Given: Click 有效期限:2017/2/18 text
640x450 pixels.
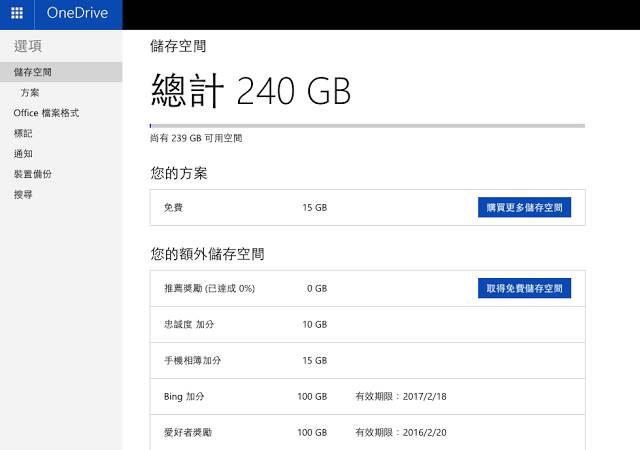Looking at the screenshot, I should pos(401,397).
